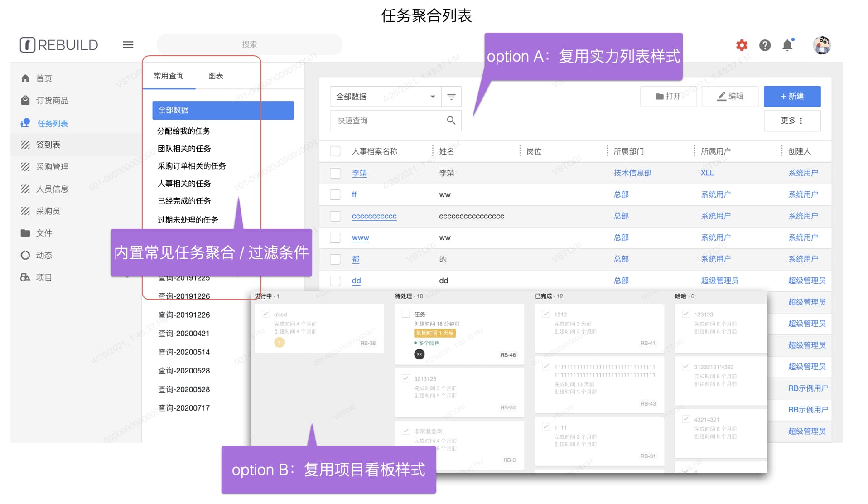Image resolution: width=868 pixels, height=504 pixels.
Task: Open notifications via the bell icon
Action: (x=787, y=45)
